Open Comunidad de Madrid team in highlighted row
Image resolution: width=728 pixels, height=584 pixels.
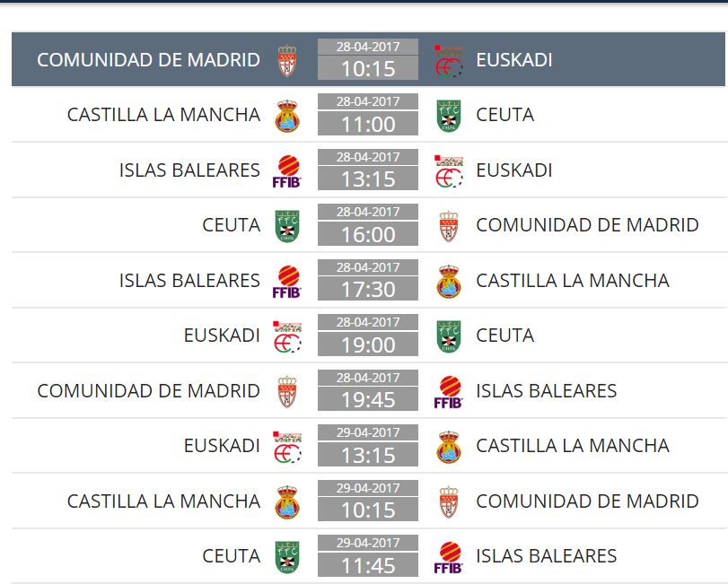click(x=148, y=61)
